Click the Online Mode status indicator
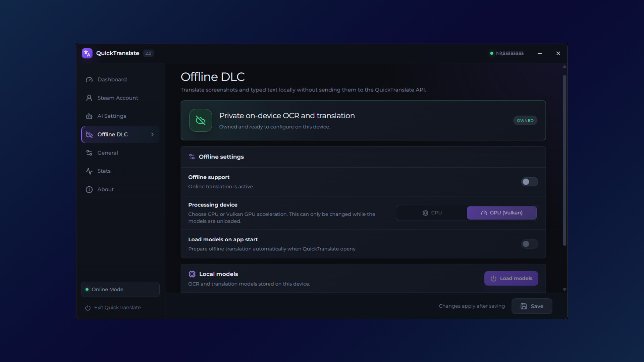 pos(120,289)
